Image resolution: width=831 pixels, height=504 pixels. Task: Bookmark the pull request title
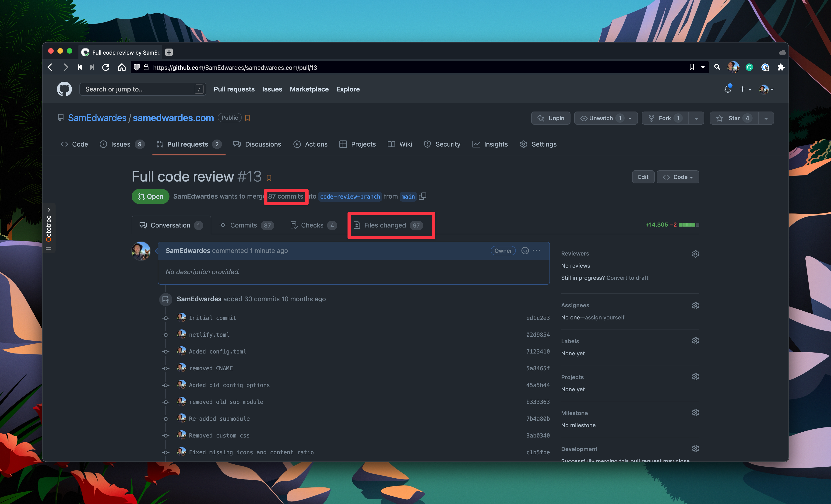(x=269, y=177)
